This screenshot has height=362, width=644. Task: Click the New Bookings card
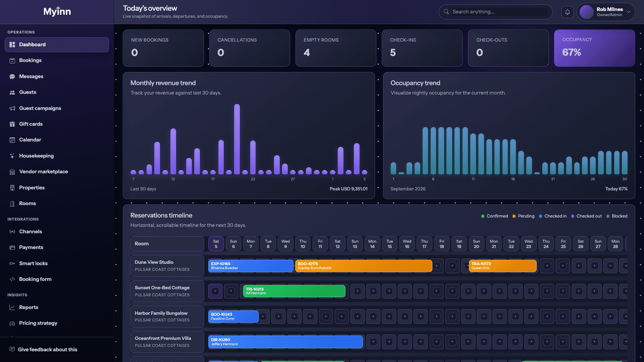[163, 48]
